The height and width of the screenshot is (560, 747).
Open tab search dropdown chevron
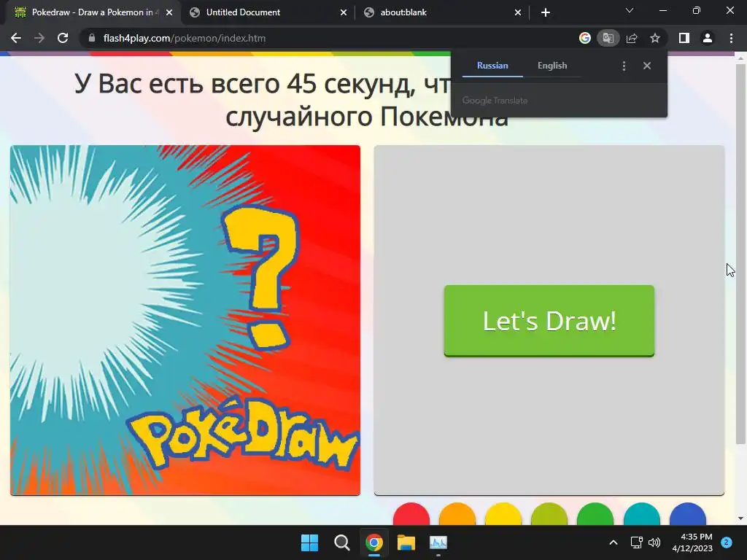point(630,10)
